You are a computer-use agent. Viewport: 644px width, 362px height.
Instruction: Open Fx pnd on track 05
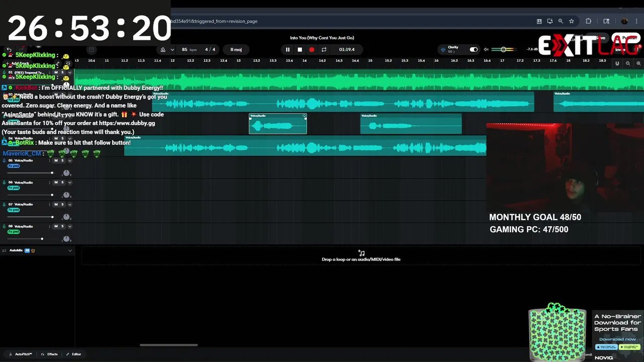click(x=14, y=166)
